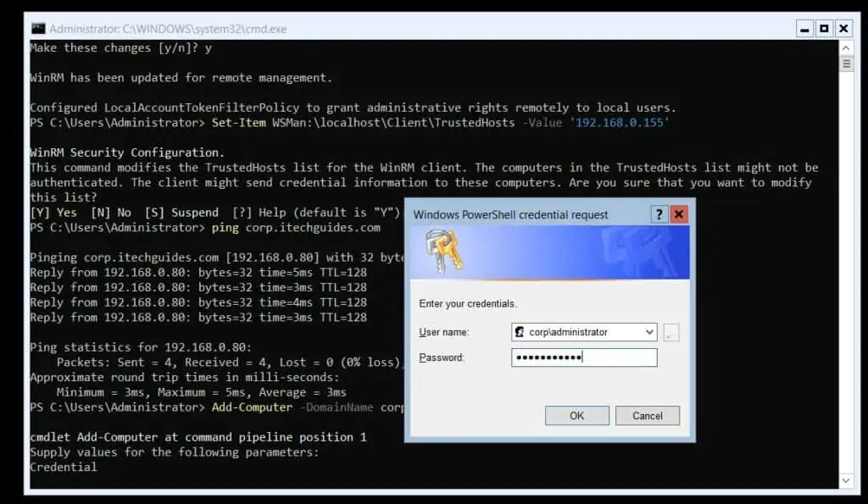Image resolution: width=868 pixels, height=504 pixels.
Task: Click the user avatar icon beside corp\administrator
Action: (519, 332)
